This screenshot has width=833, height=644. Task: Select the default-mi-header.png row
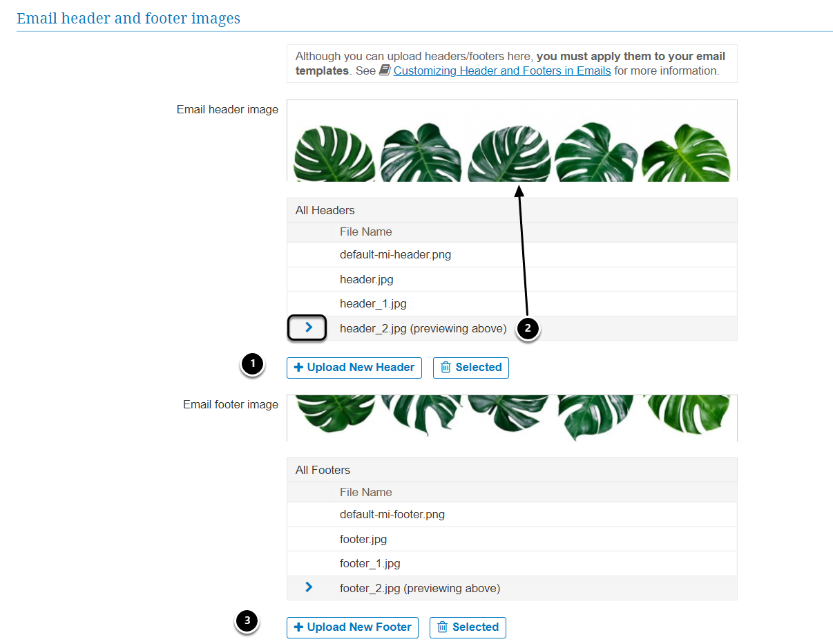[x=395, y=255]
